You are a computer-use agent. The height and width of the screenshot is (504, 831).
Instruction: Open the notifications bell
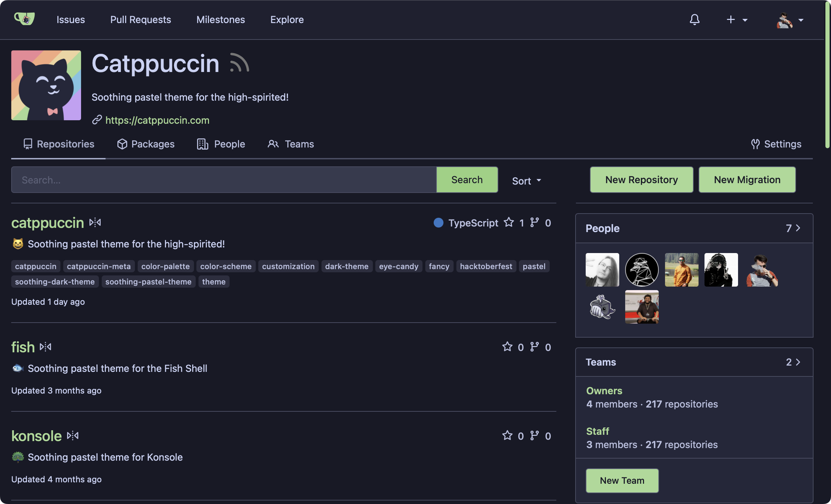click(694, 20)
